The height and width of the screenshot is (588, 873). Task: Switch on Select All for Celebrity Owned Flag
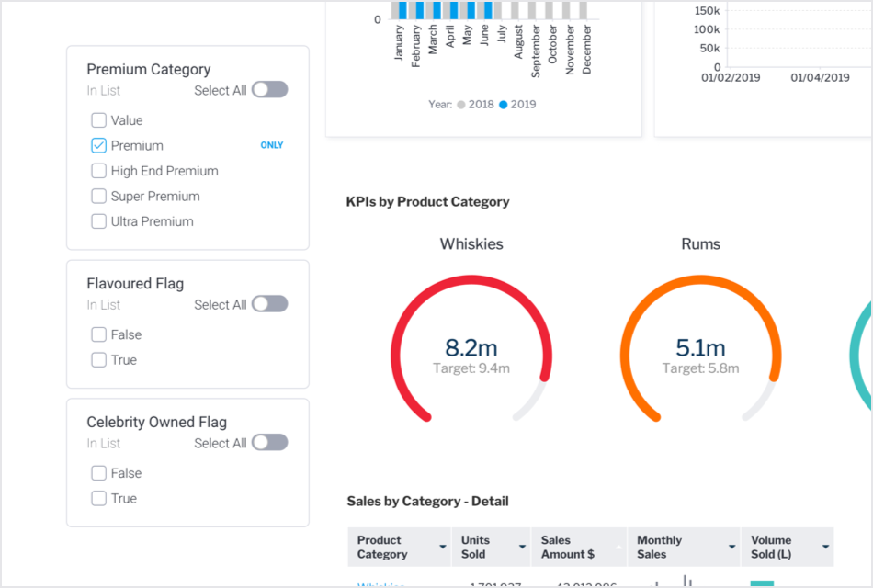tap(269, 443)
